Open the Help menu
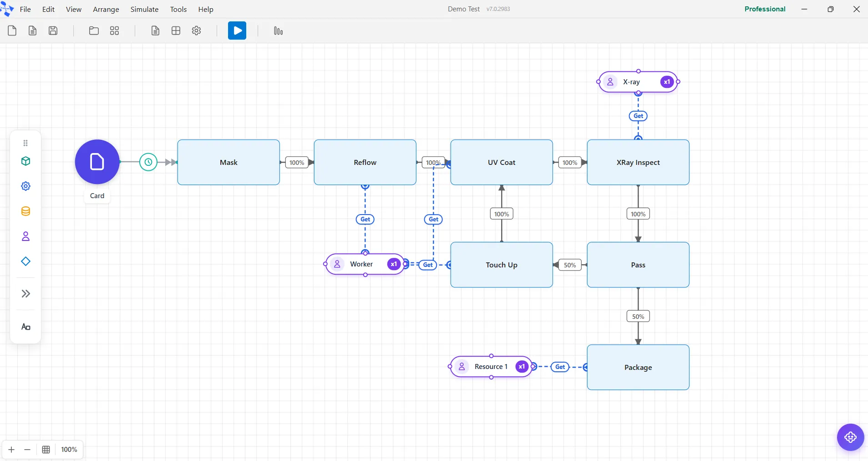 (x=206, y=9)
